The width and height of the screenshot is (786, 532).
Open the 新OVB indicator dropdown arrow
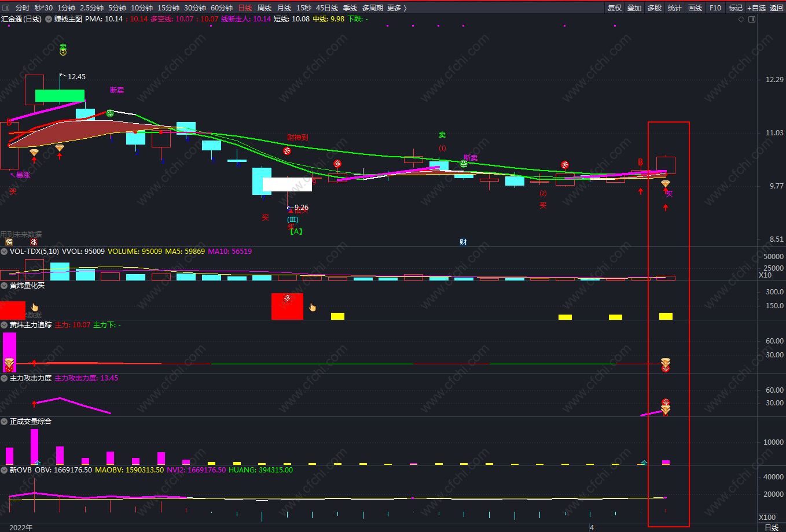tap(5, 470)
